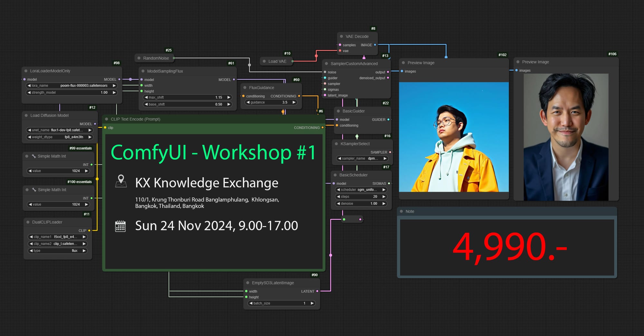Increase the value in Simple Math Int #99
The width and height of the screenshot is (644, 336).
(x=86, y=171)
